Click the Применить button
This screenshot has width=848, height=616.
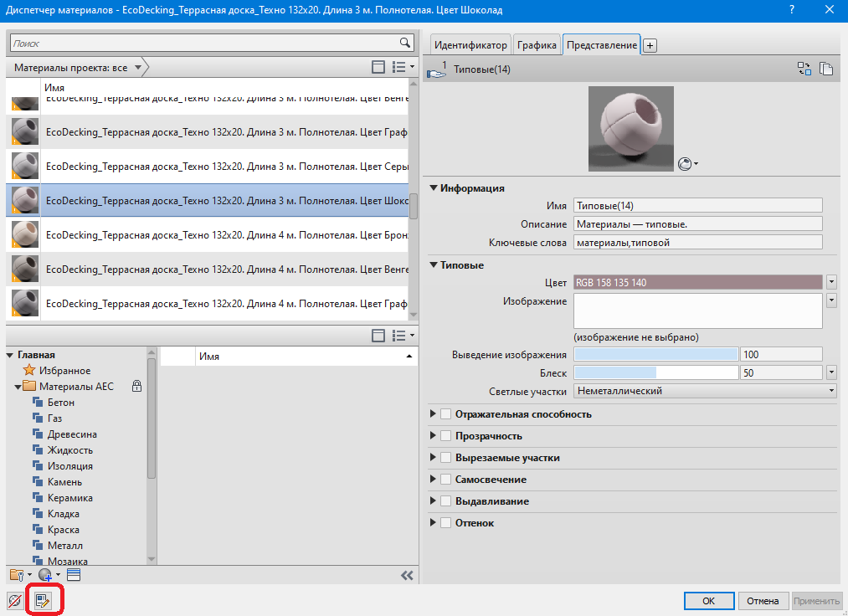pos(816,600)
